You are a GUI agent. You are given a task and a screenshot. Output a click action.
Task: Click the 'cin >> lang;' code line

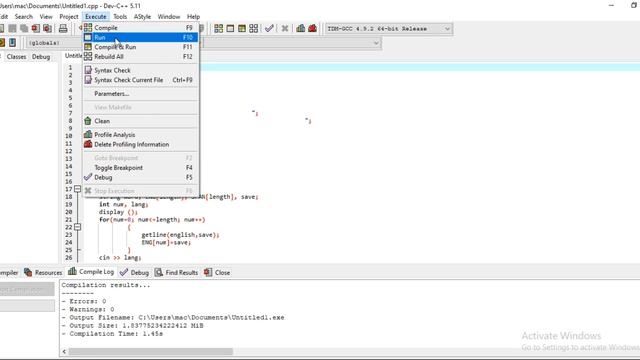pos(120,258)
